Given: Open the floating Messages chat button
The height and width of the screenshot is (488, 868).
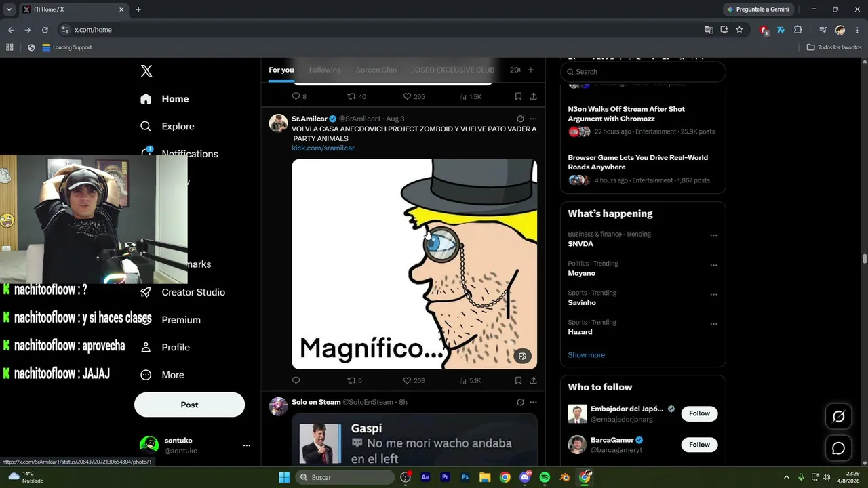Looking at the screenshot, I should 839,448.
